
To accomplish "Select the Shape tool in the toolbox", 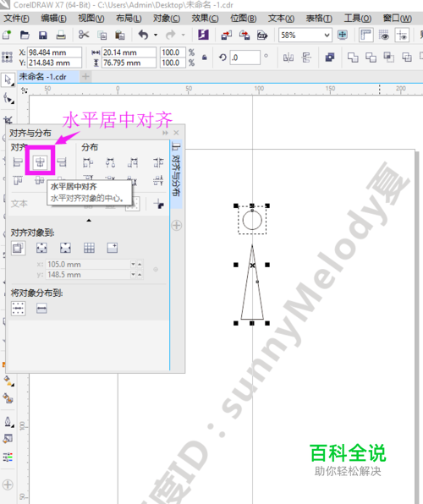I will click(x=8, y=98).
